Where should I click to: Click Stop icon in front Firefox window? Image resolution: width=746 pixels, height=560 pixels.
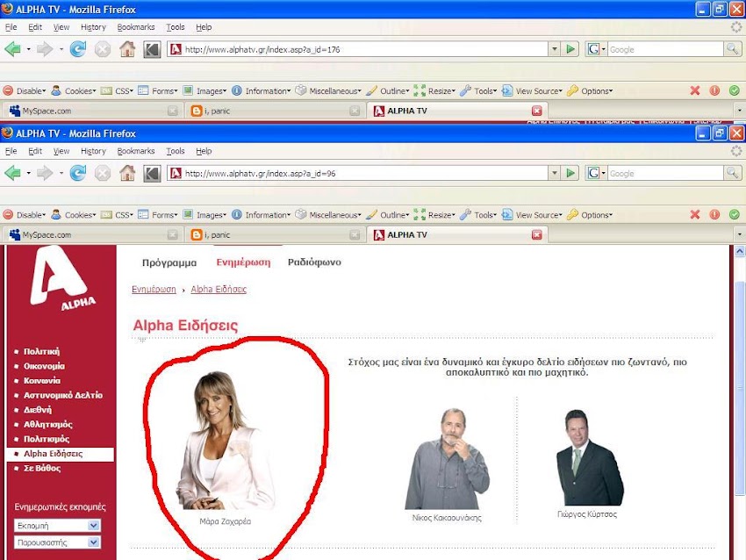pos(103,173)
